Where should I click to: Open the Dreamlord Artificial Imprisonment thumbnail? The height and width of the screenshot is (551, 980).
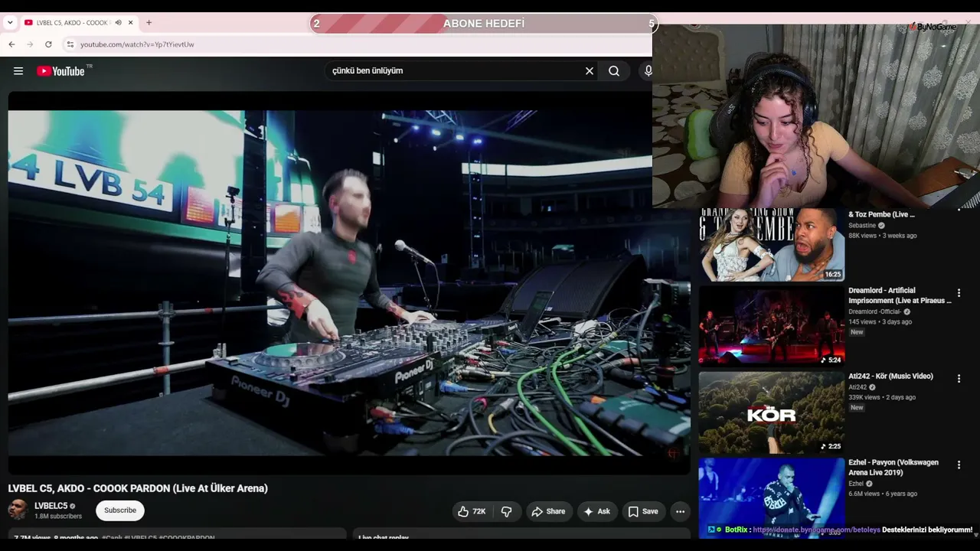[x=772, y=326]
